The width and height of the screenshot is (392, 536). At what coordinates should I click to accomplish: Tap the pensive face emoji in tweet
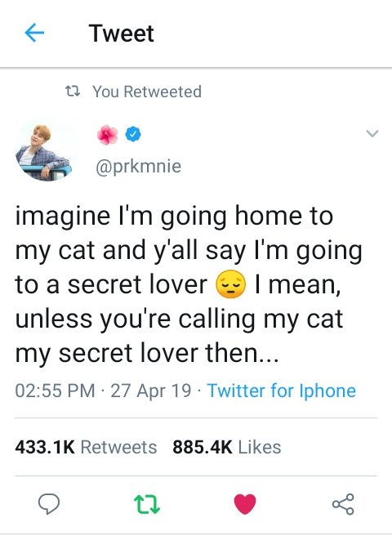pyautogui.click(x=230, y=284)
